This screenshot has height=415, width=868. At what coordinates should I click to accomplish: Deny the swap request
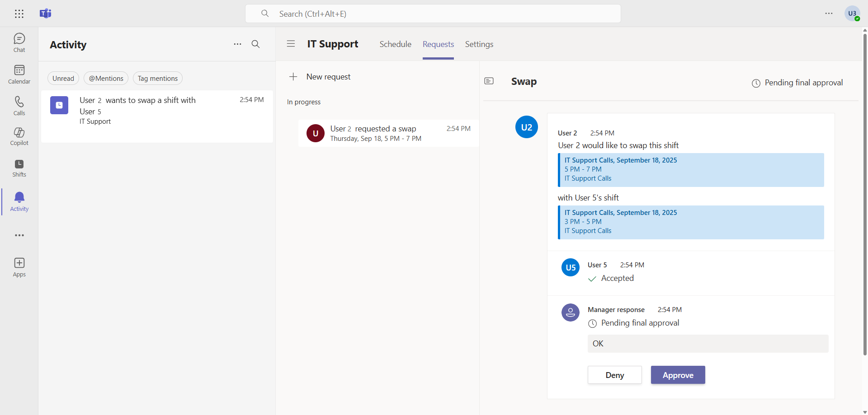[x=614, y=375]
